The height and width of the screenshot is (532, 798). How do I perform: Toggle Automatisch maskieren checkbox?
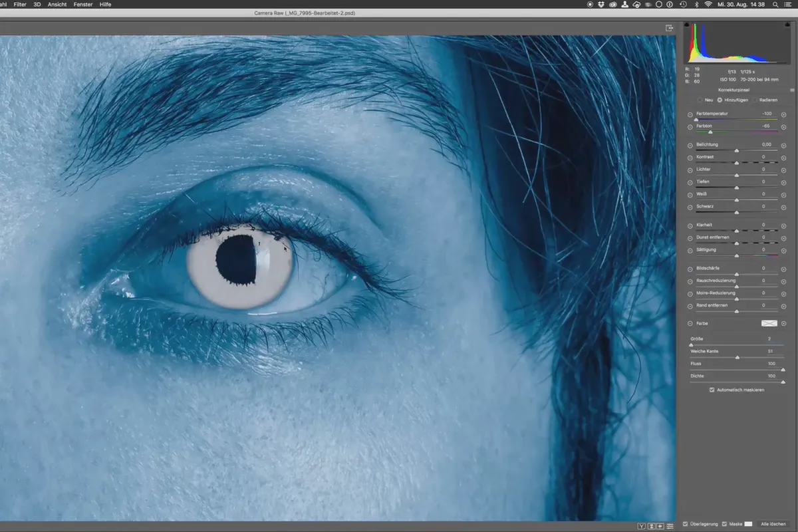[x=712, y=390]
